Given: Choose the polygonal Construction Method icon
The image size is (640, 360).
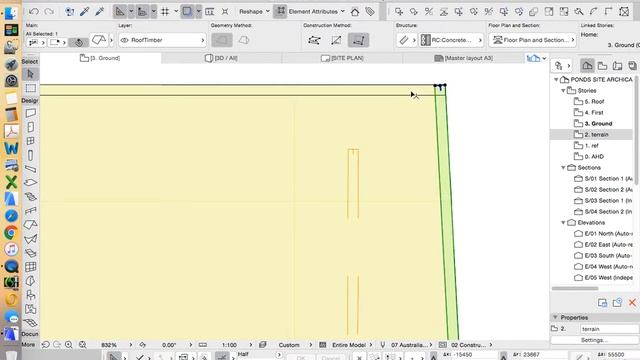Looking at the screenshot, I should pyautogui.click(x=314, y=40).
